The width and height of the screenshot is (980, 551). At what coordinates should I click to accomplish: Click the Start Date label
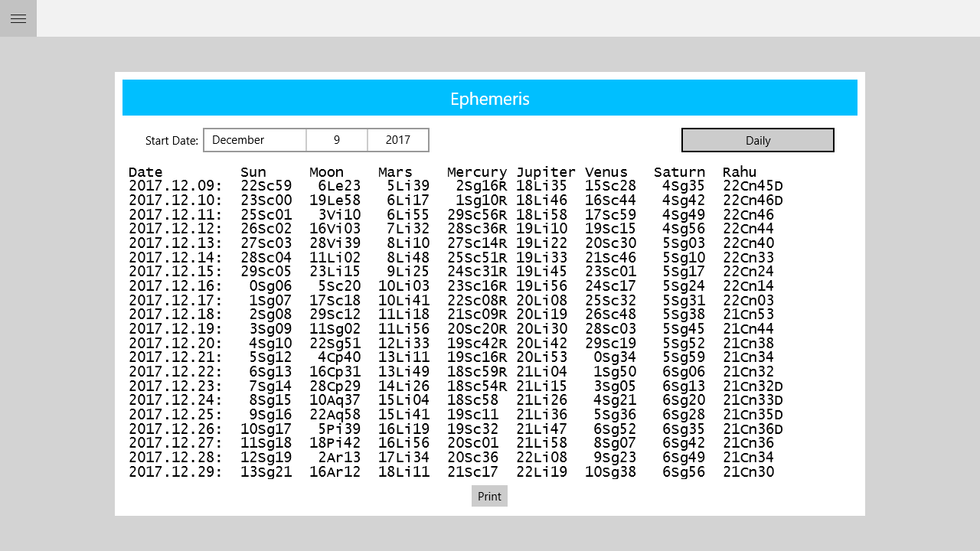click(x=171, y=141)
